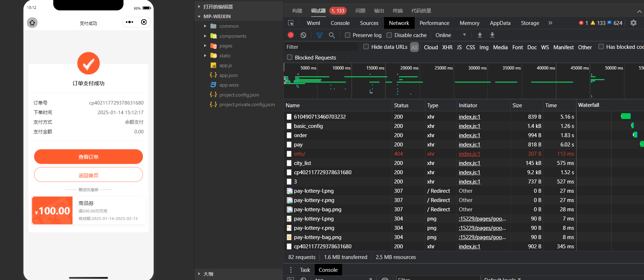Open app.wxss file in explorer
Viewport: 644px width, 280px height.
click(x=229, y=85)
